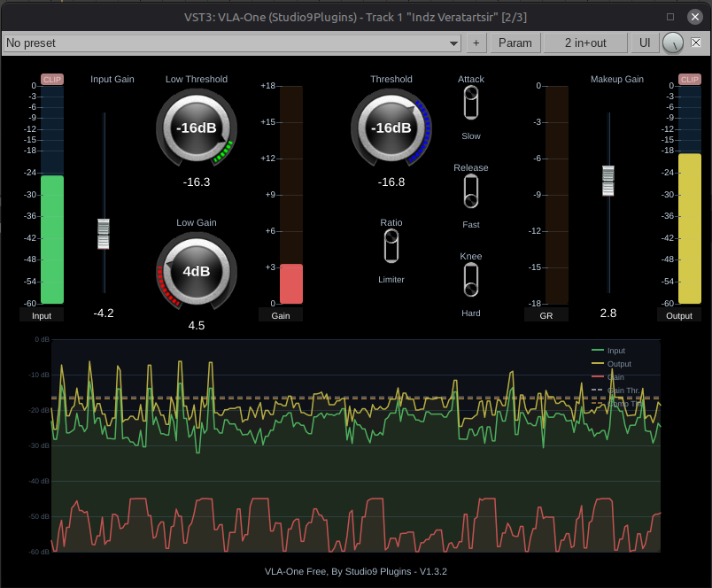Click the UI toggle button
Image resolution: width=712 pixels, height=588 pixels.
point(645,43)
